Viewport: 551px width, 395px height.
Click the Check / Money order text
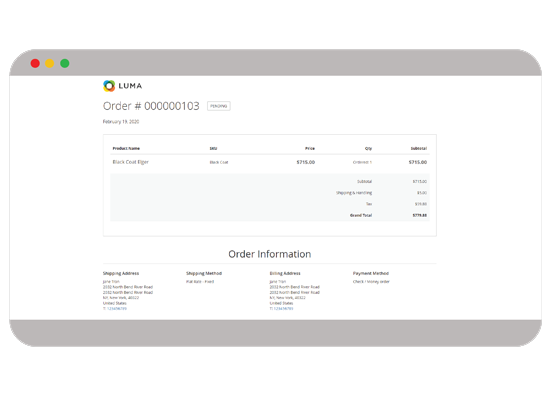pyautogui.click(x=371, y=281)
